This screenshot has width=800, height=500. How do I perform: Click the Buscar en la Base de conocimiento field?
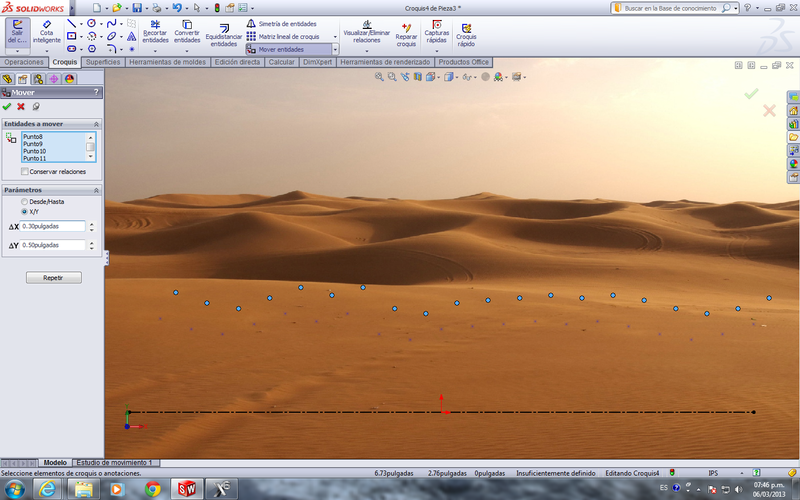point(671,8)
